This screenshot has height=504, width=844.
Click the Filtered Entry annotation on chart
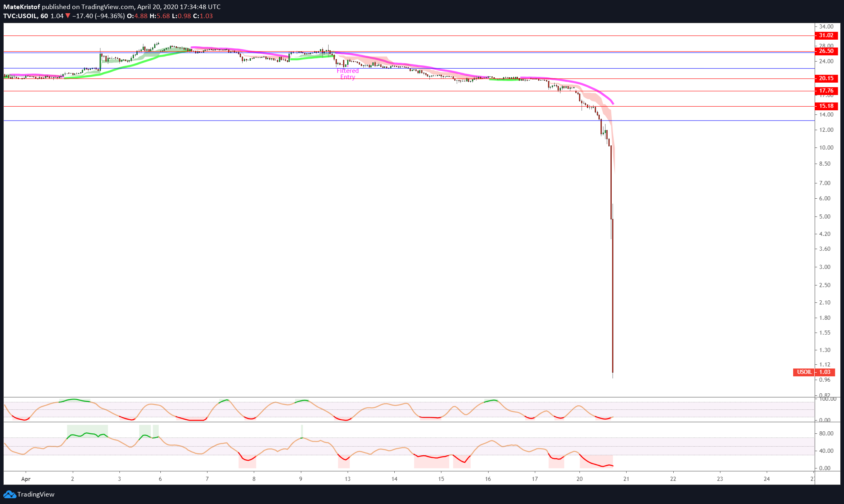pyautogui.click(x=348, y=74)
